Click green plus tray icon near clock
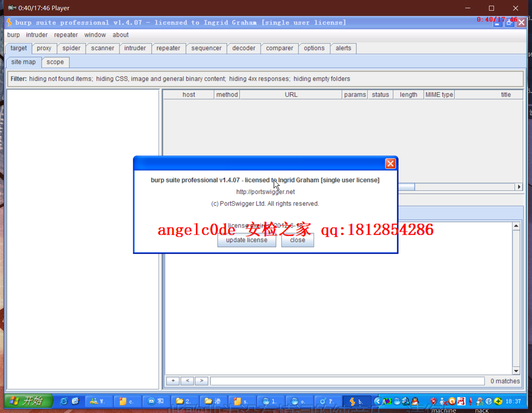 (498, 401)
